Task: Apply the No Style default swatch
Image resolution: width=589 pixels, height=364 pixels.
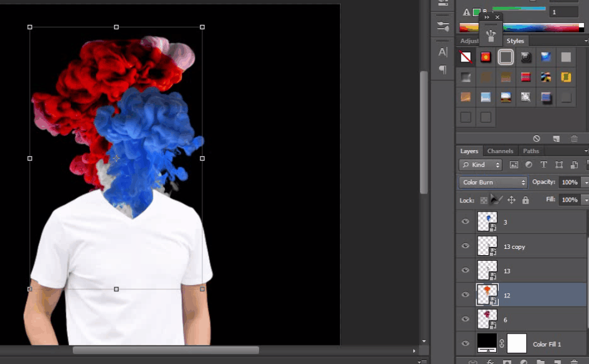Action: 466,57
